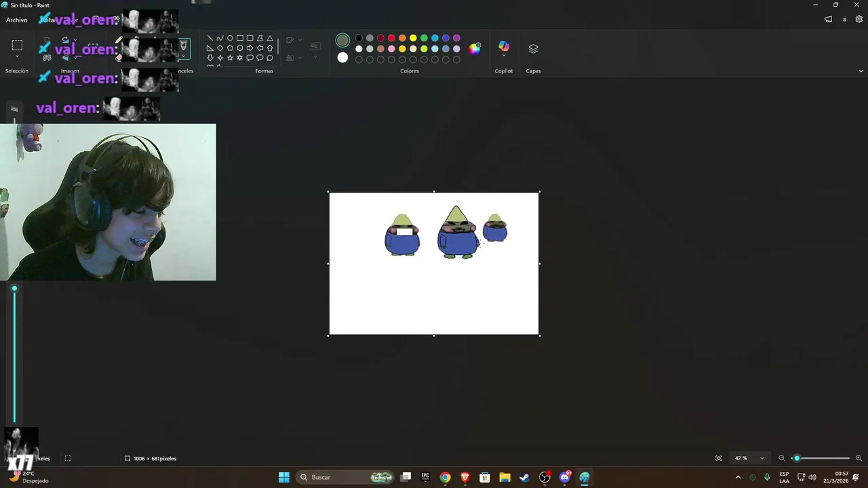Pick the yellow color swatch
Image resolution: width=868 pixels, height=488 pixels.
413,38
